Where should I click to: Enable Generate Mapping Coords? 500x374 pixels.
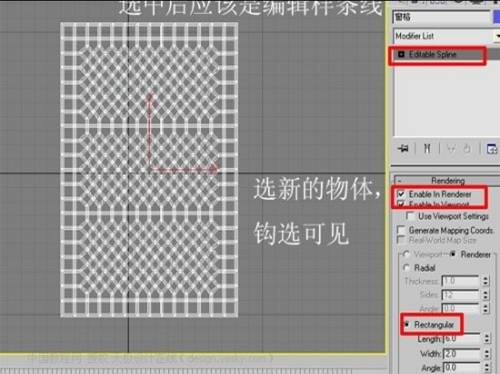(401, 230)
